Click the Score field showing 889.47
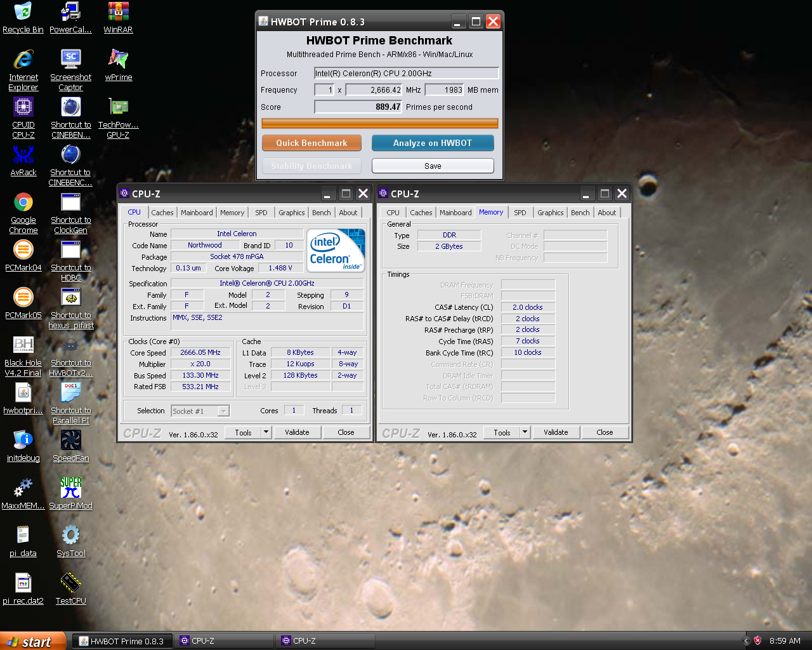812x650 pixels. coord(358,107)
